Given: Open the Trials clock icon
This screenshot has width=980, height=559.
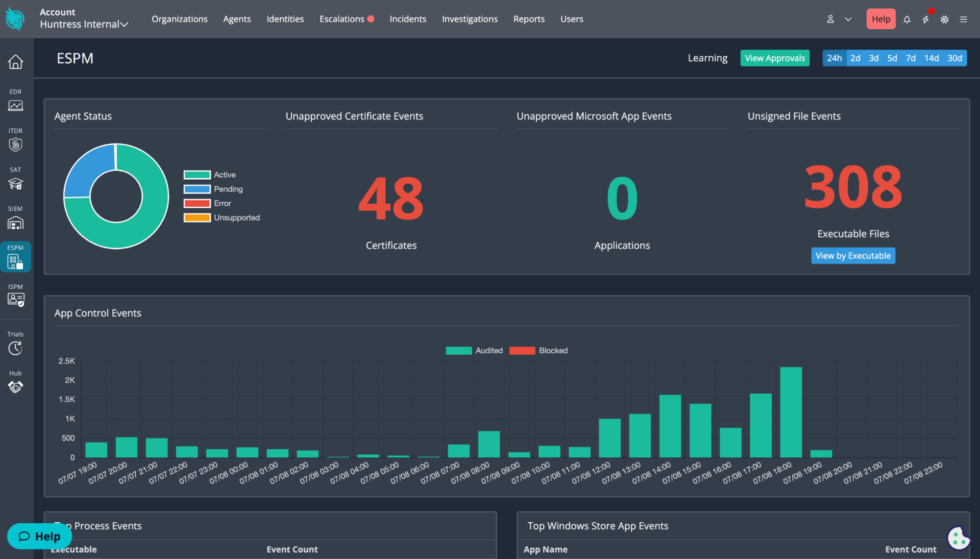Looking at the screenshot, I should tap(15, 348).
